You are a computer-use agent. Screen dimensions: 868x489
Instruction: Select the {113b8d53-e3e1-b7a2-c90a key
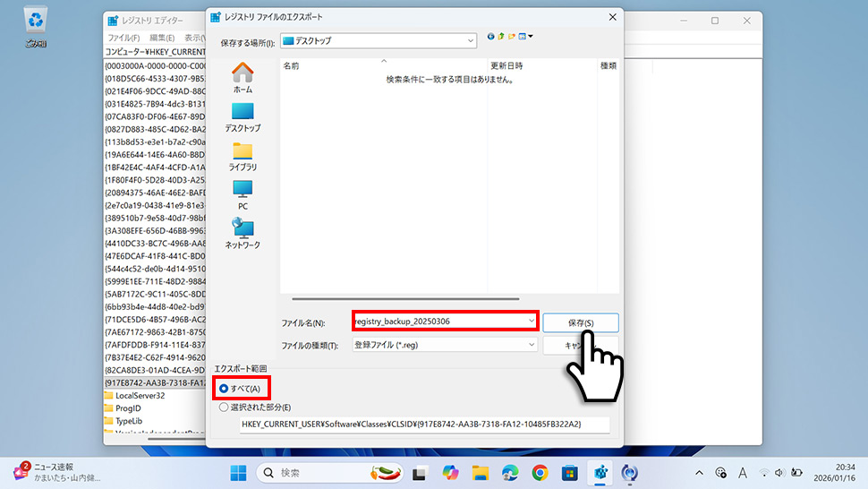(x=155, y=142)
